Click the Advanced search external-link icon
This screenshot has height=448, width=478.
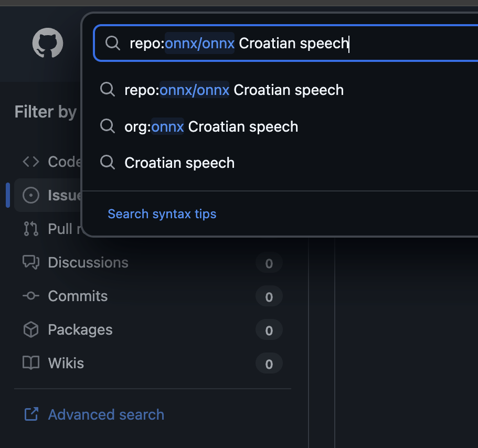[31, 414]
